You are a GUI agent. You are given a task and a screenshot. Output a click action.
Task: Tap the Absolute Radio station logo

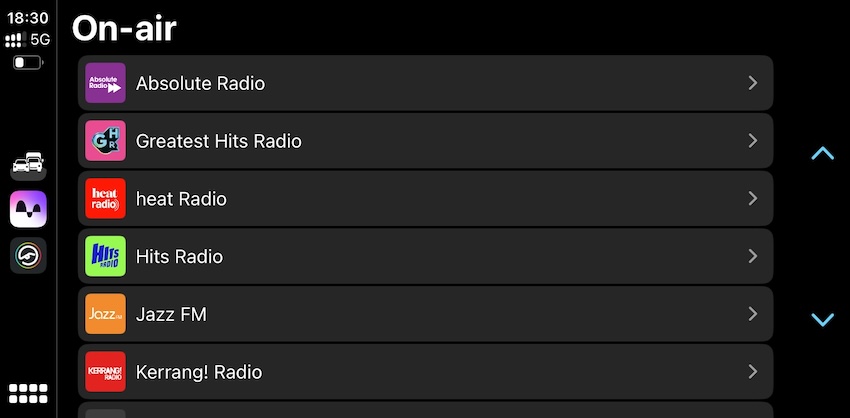coord(105,83)
